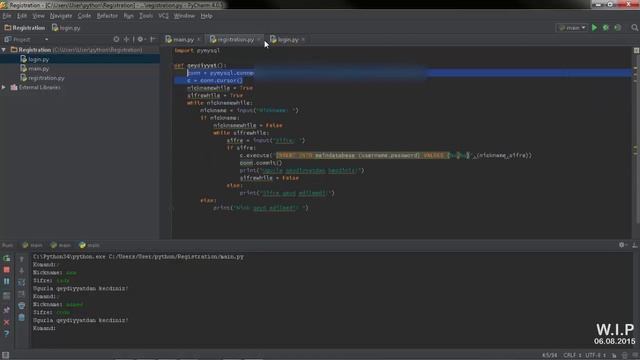640x360 pixels.
Task: Open the Edit menu
Action: (22, 16)
